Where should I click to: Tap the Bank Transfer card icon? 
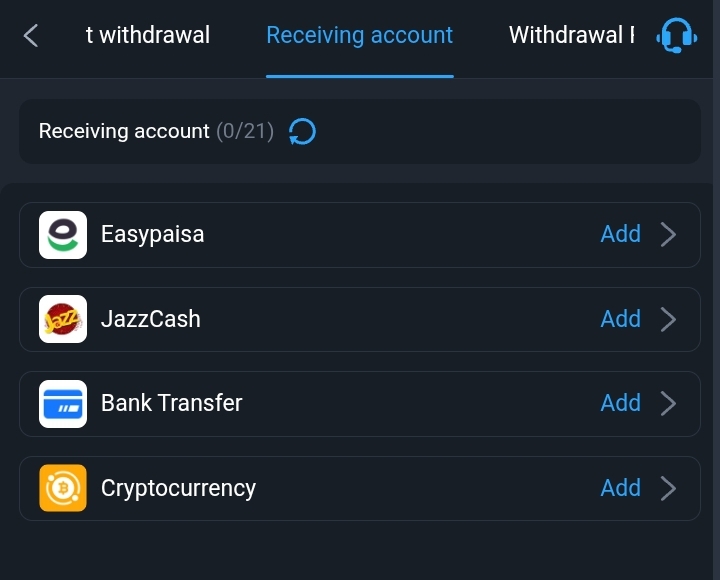pyautogui.click(x=63, y=404)
